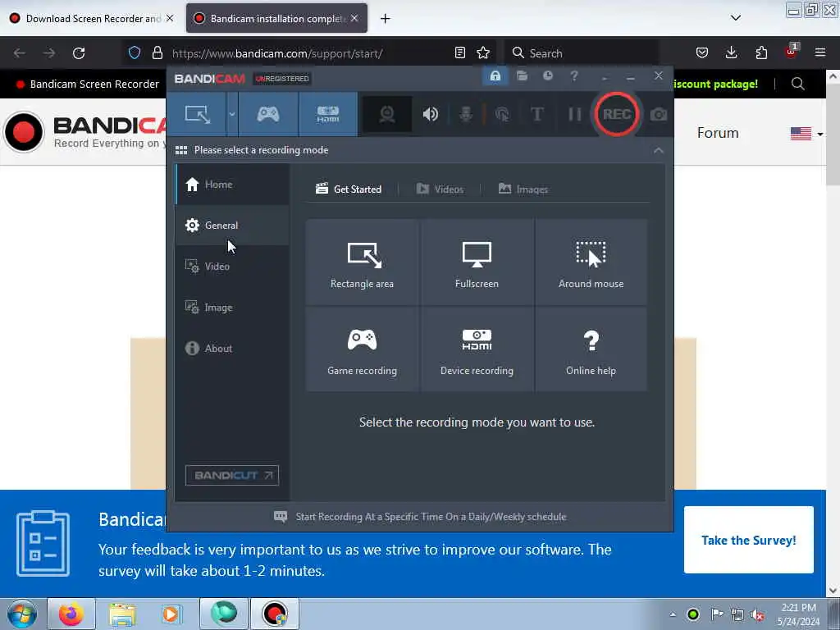Click Bandicam icon in the taskbar
Viewport: 840px width, 630px height.
point(274,614)
